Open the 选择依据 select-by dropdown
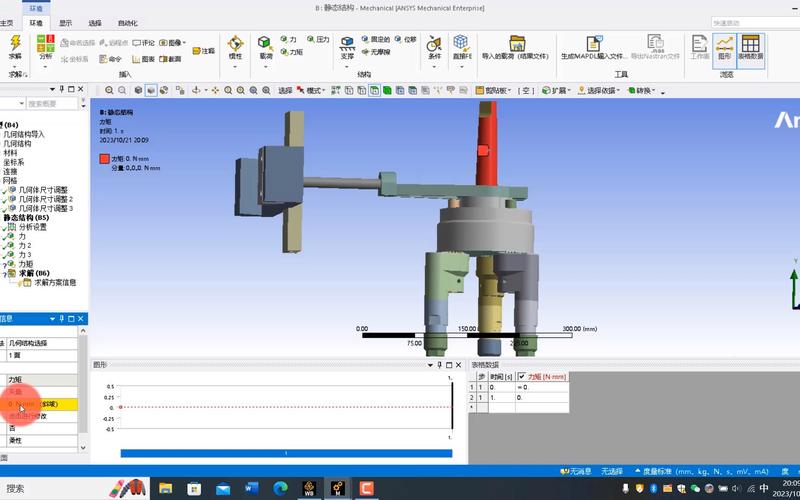The width and height of the screenshot is (800, 500). (x=598, y=90)
